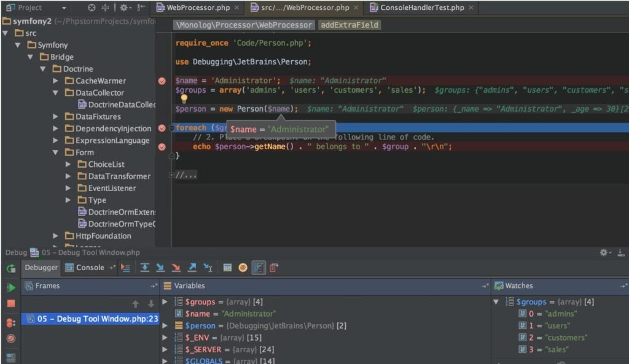Click \Monolog\Processor\WebProcessor breadcrumb
629x364 pixels.
pyautogui.click(x=243, y=25)
